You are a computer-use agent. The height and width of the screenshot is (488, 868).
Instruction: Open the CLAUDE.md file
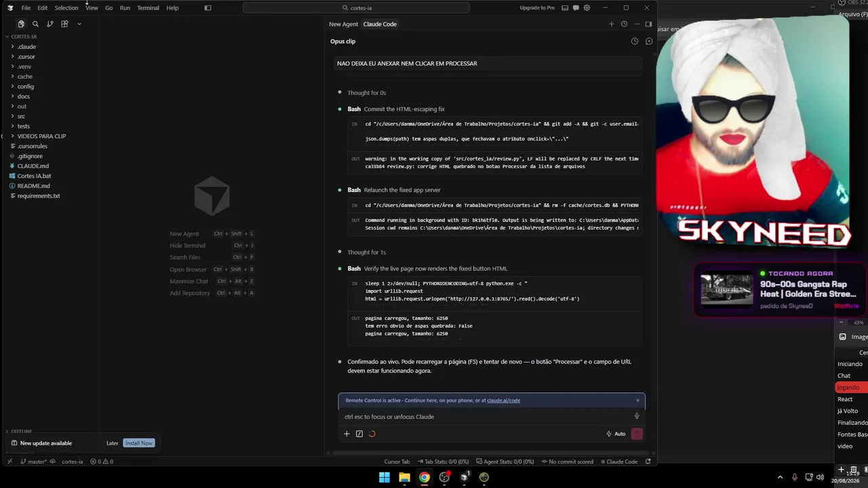point(51,166)
